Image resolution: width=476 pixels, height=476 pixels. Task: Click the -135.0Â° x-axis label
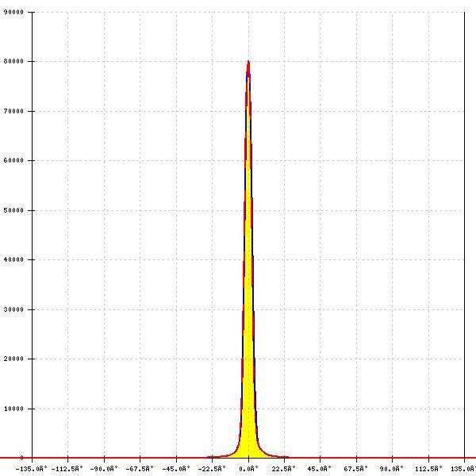point(31,469)
